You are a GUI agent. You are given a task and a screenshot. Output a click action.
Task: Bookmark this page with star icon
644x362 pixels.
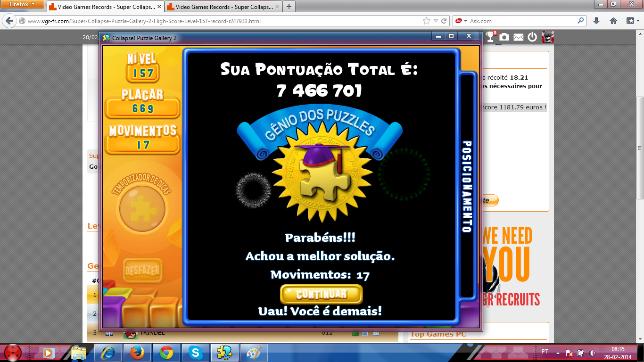[x=427, y=21]
